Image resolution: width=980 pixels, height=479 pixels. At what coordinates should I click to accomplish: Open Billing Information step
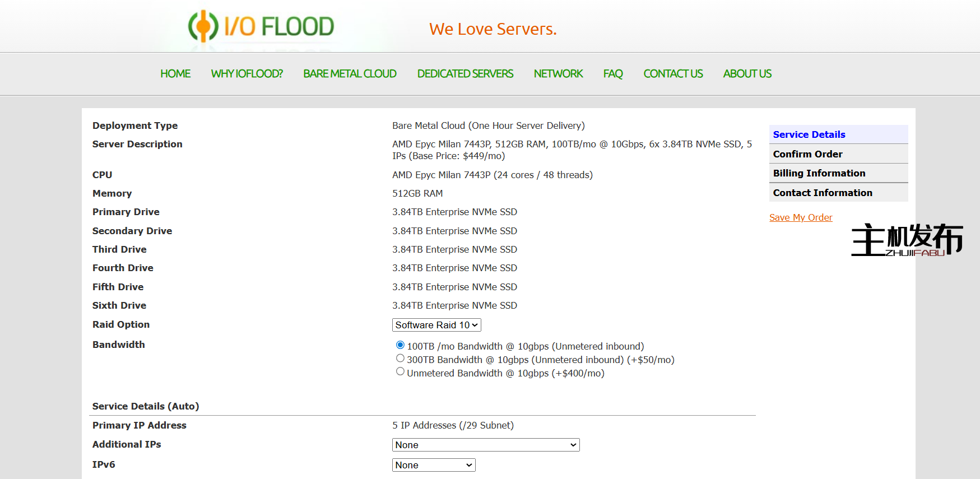819,173
